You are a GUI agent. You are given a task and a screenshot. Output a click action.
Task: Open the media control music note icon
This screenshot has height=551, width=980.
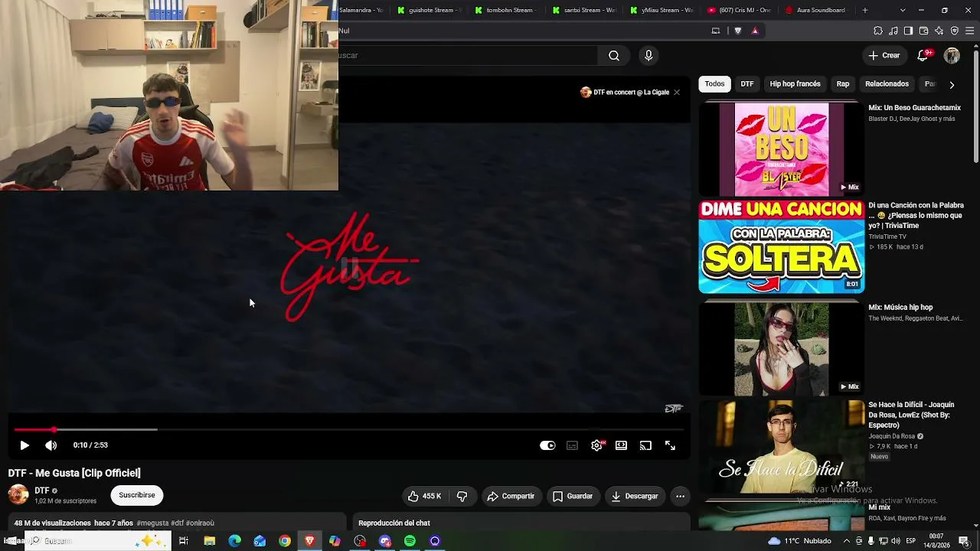893,31
